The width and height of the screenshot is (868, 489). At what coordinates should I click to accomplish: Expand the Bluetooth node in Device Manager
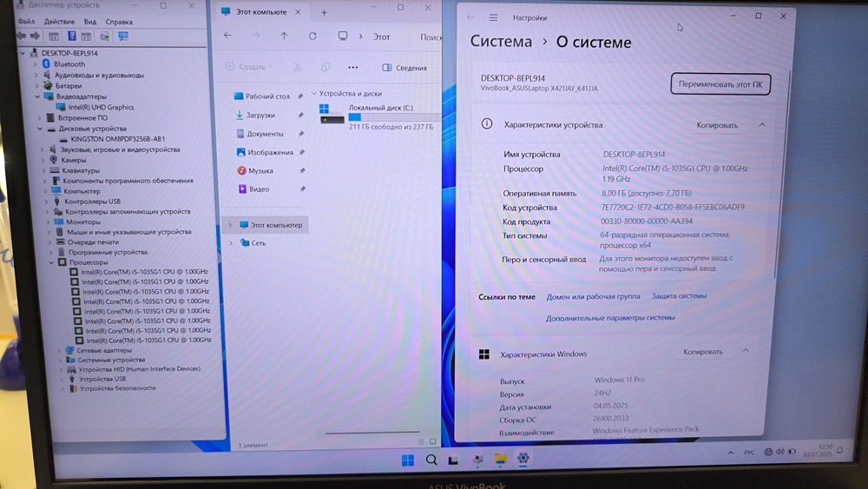click(x=36, y=64)
